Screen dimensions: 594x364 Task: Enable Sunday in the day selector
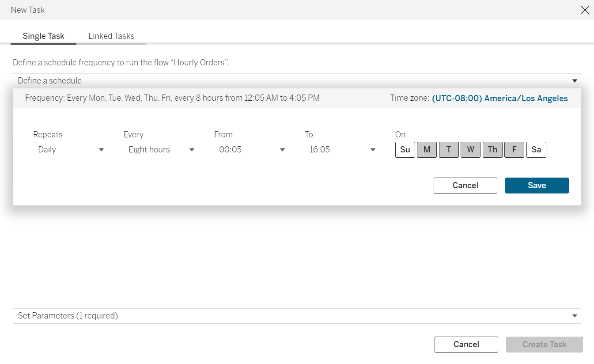tap(405, 150)
